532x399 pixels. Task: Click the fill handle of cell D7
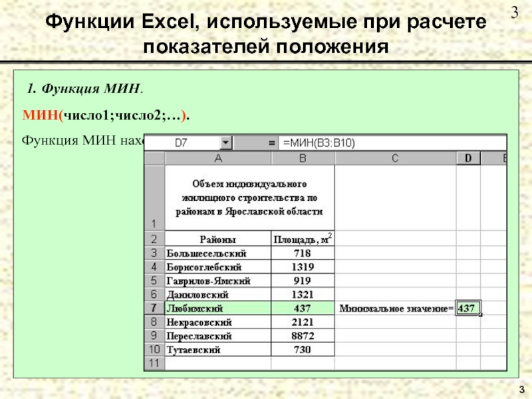(x=480, y=315)
